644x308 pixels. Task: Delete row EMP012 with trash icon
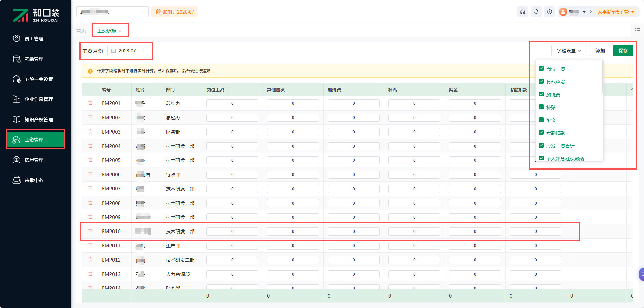click(x=90, y=259)
